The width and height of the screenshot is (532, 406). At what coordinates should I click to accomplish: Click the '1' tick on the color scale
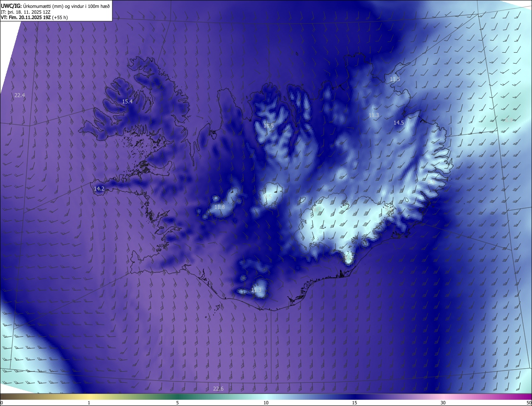(89, 403)
